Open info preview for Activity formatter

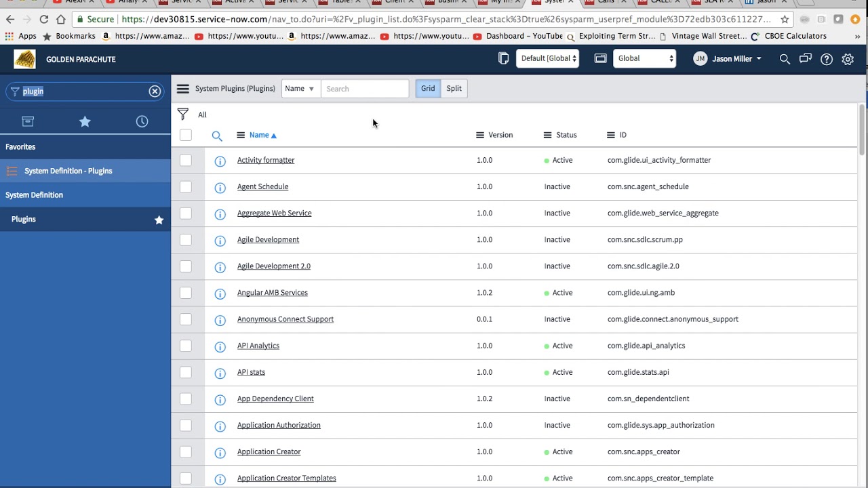tap(220, 161)
